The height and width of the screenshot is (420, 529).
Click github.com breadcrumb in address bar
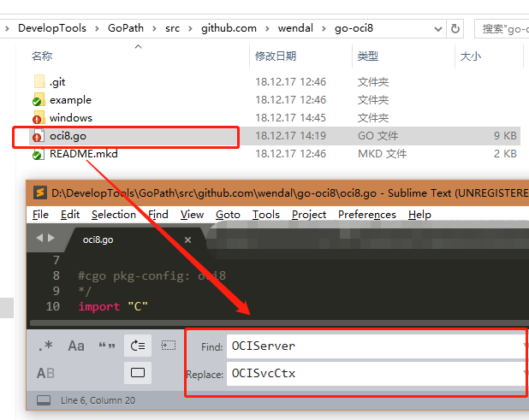229,28
